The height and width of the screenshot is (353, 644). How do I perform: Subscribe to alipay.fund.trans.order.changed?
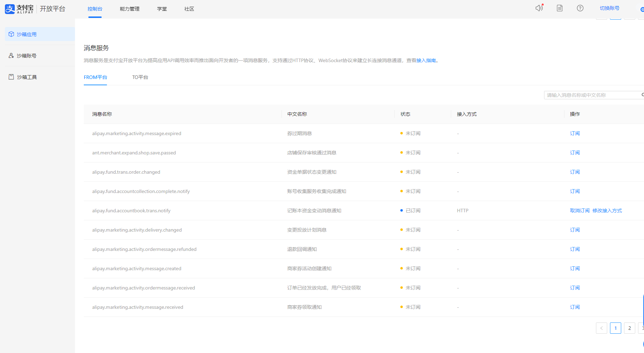[x=575, y=172]
